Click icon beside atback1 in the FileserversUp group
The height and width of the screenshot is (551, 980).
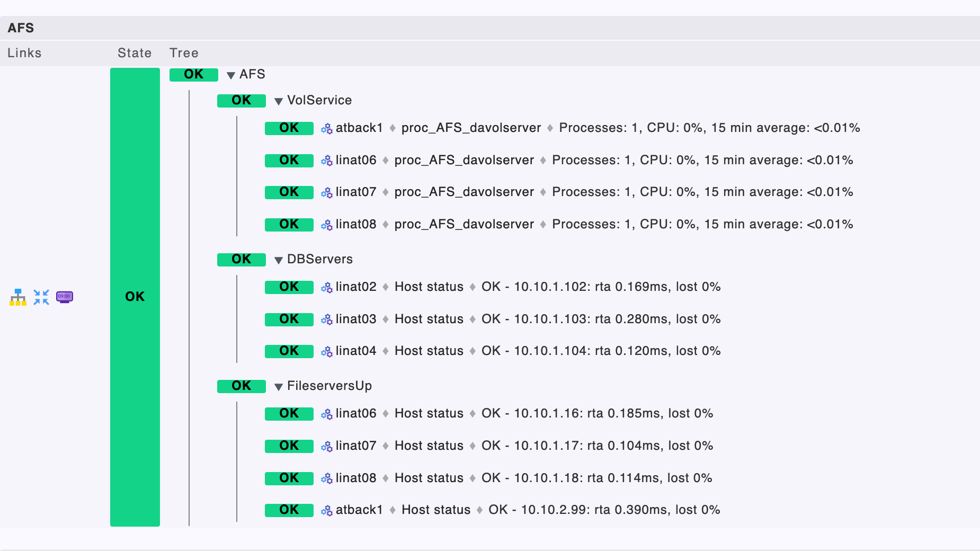pyautogui.click(x=327, y=511)
